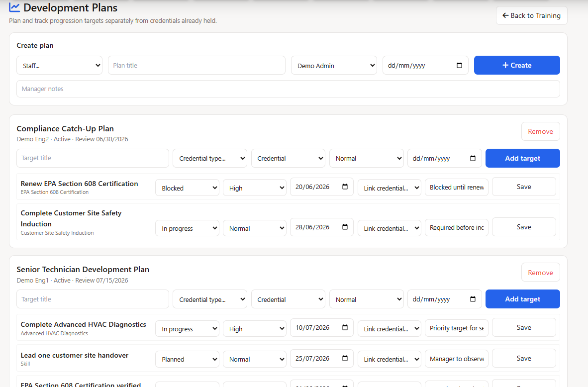Open High priority dropdown for HVAC Diagnostics
This screenshot has height=387, width=588.
pos(255,328)
